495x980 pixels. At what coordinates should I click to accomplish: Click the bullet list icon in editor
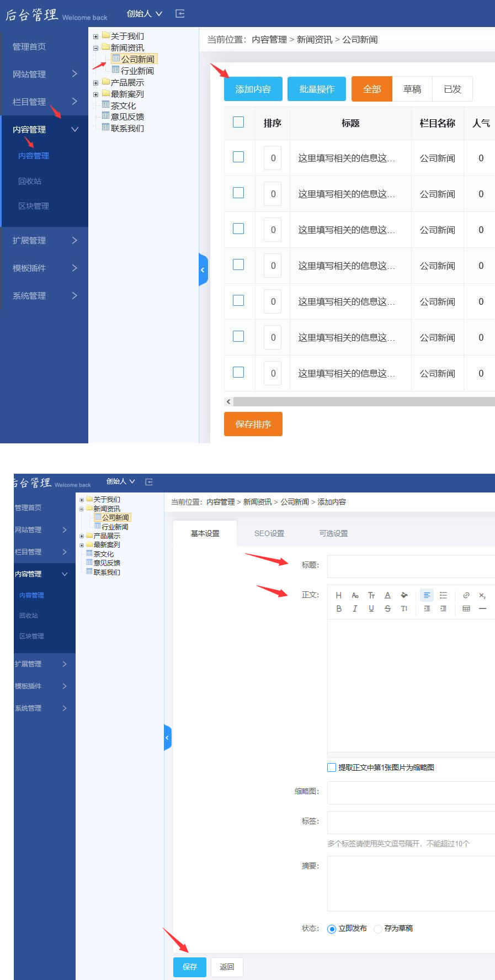coord(443,595)
